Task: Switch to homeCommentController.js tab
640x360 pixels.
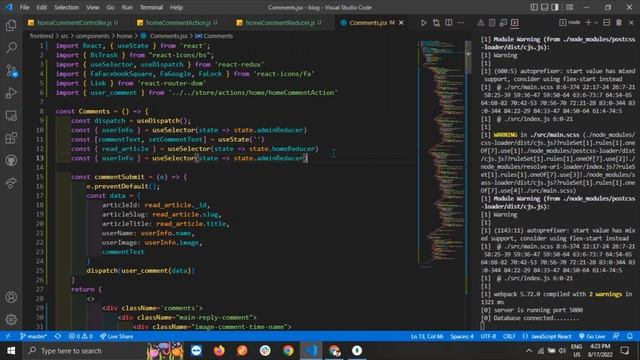Action: point(74,23)
